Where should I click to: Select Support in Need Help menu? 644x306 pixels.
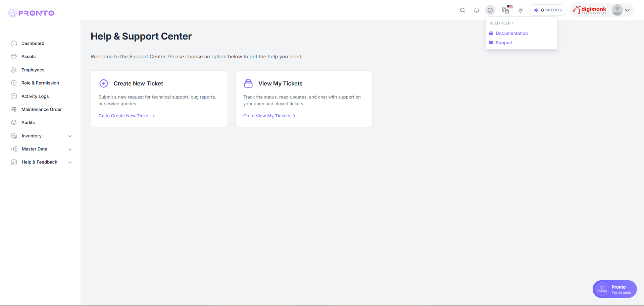[504, 43]
